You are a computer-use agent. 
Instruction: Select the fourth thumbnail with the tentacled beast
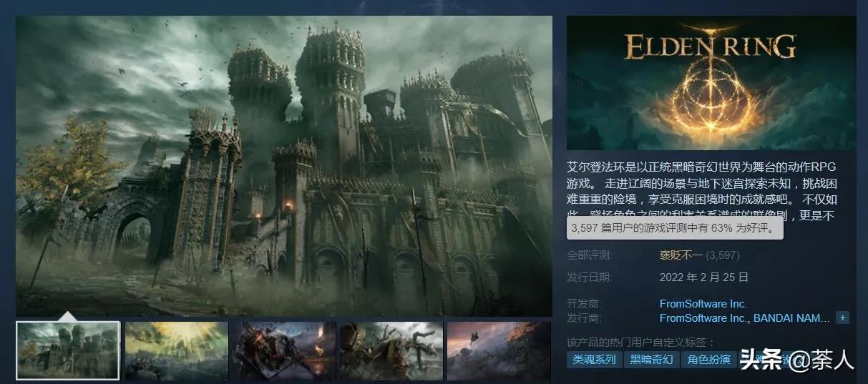click(391, 350)
